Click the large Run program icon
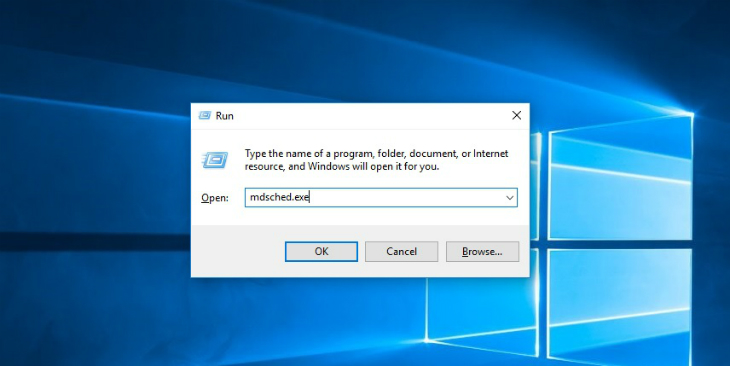Screen dimensions: 730x366 [215, 160]
